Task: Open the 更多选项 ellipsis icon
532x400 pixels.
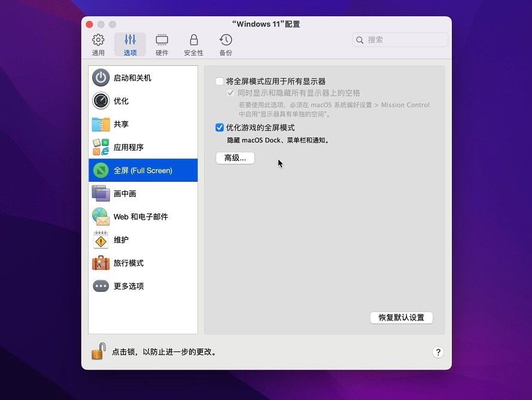Action: (101, 286)
